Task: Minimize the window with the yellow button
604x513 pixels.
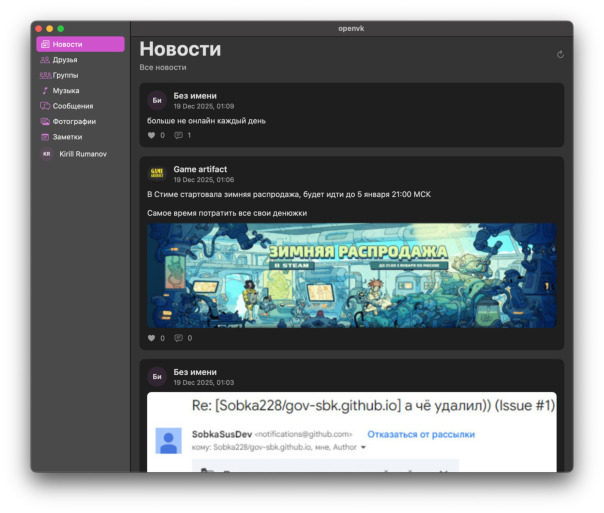Action: (x=49, y=28)
